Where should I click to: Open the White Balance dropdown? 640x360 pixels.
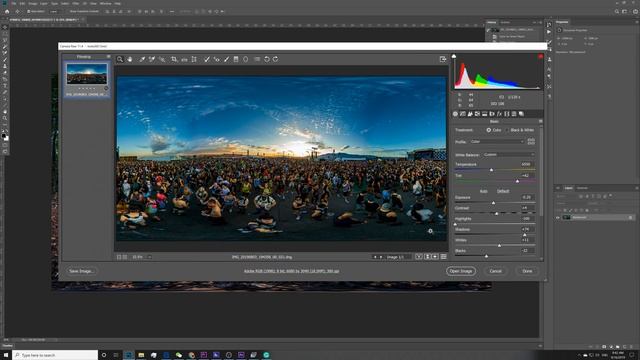[509, 155]
